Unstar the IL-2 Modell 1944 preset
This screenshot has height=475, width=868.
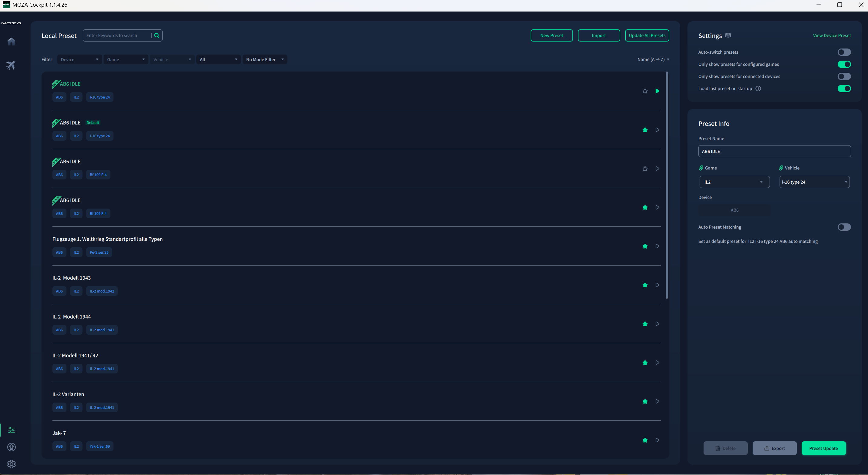click(x=645, y=324)
